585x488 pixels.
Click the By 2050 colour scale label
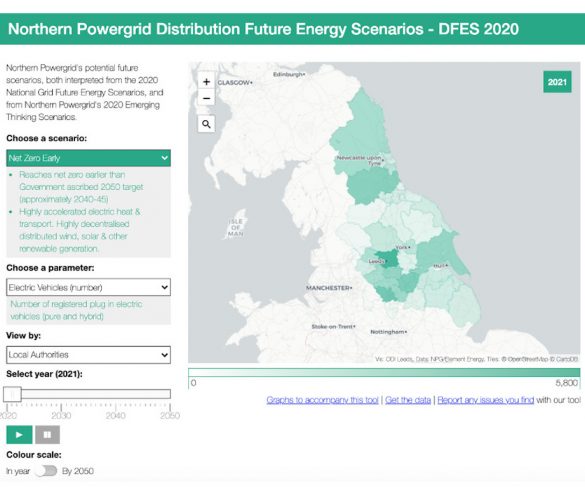[x=78, y=471]
